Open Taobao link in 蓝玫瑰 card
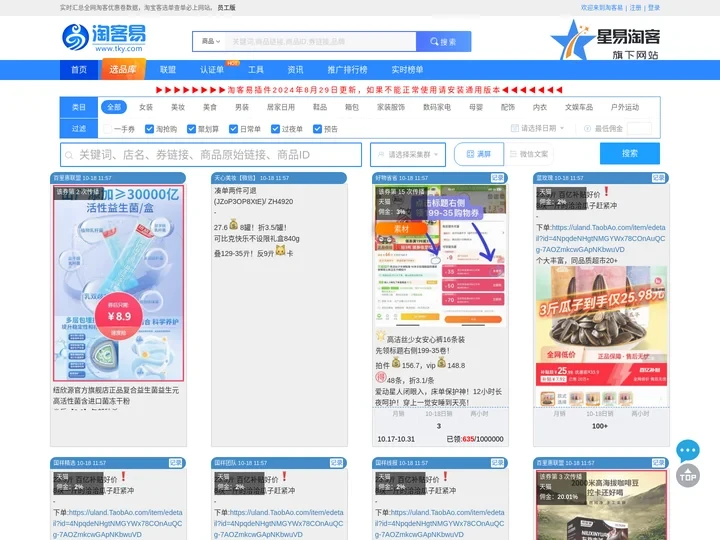 (601, 238)
